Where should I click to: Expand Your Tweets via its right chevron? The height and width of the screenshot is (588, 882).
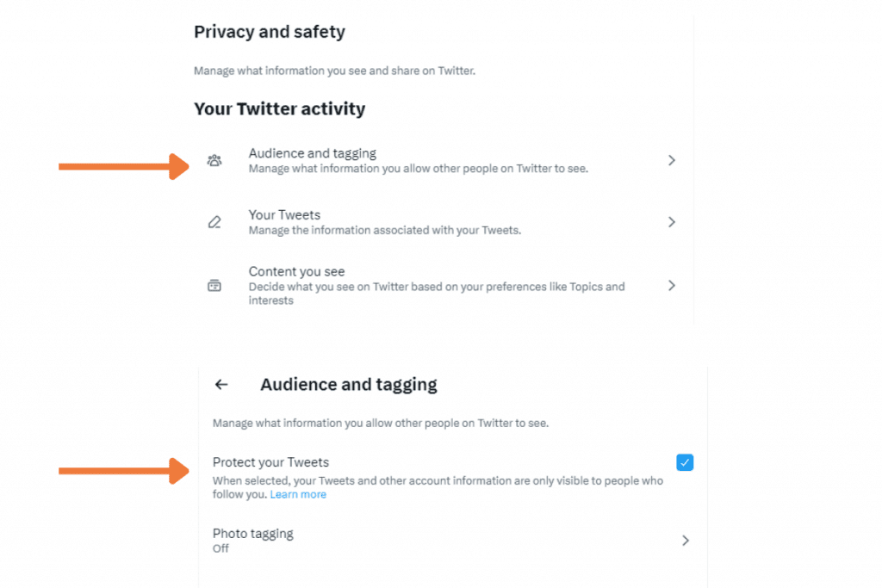pyautogui.click(x=672, y=222)
